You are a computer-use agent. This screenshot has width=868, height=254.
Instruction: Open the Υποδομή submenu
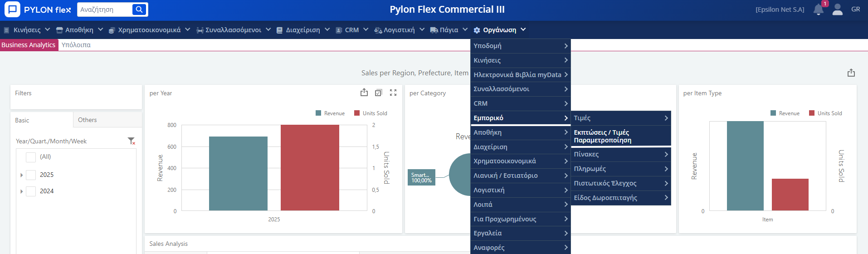click(x=521, y=46)
